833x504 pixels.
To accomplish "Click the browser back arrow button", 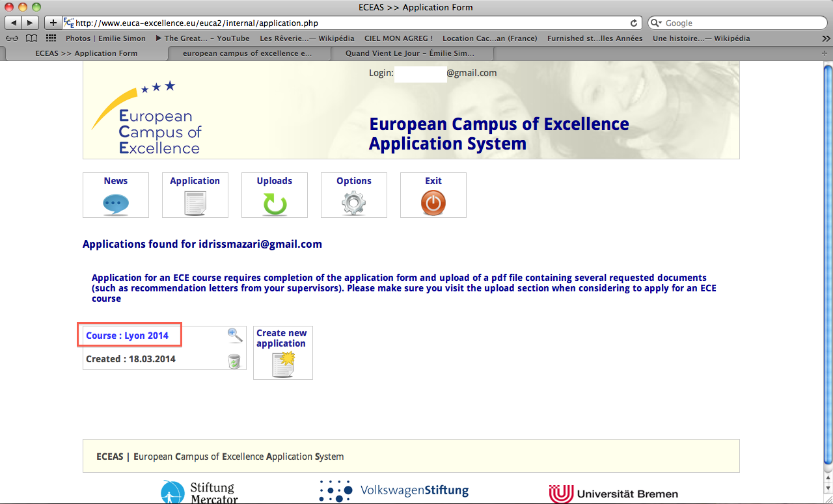I will pyautogui.click(x=14, y=23).
